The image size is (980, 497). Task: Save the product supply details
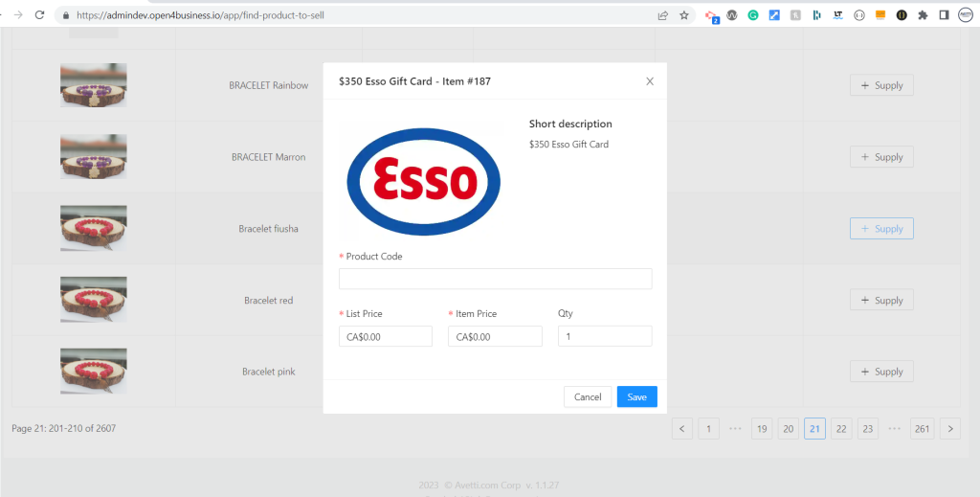[x=636, y=397]
